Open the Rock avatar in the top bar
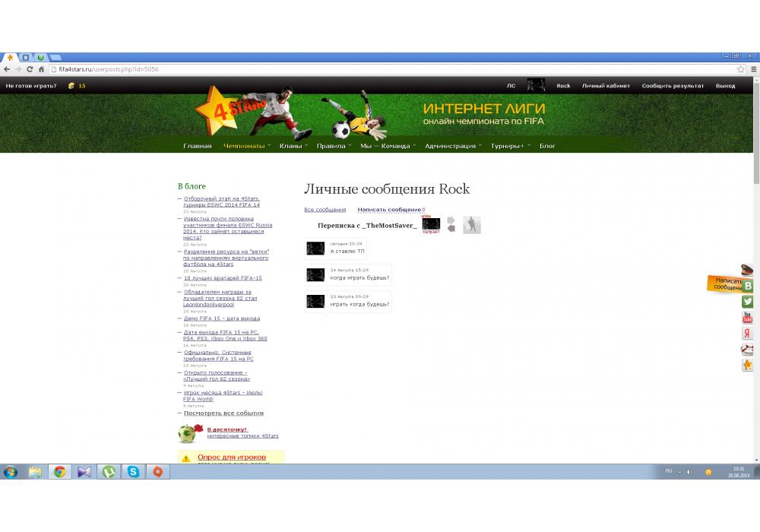Screen dimensions: 760x532 coord(536,85)
